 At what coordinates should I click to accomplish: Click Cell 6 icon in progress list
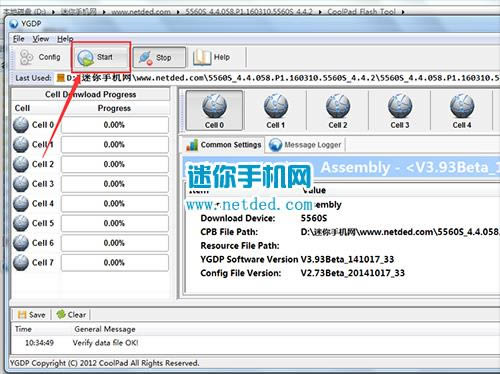click(x=21, y=243)
